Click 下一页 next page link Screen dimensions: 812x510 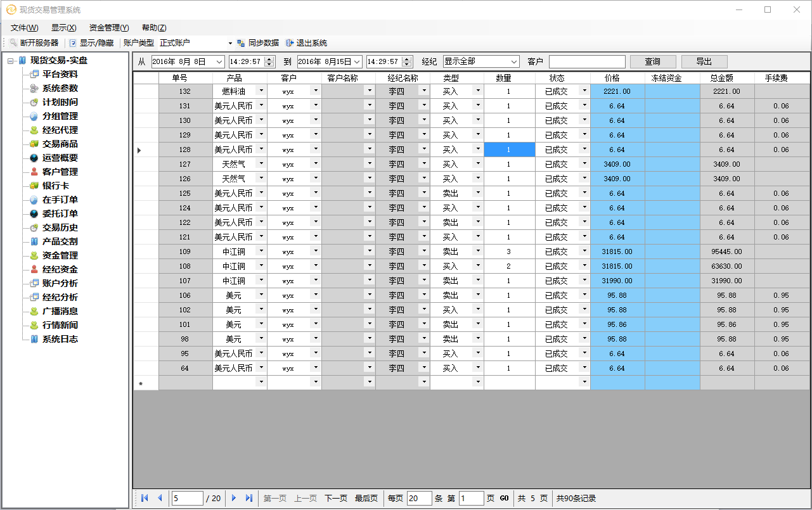(336, 499)
